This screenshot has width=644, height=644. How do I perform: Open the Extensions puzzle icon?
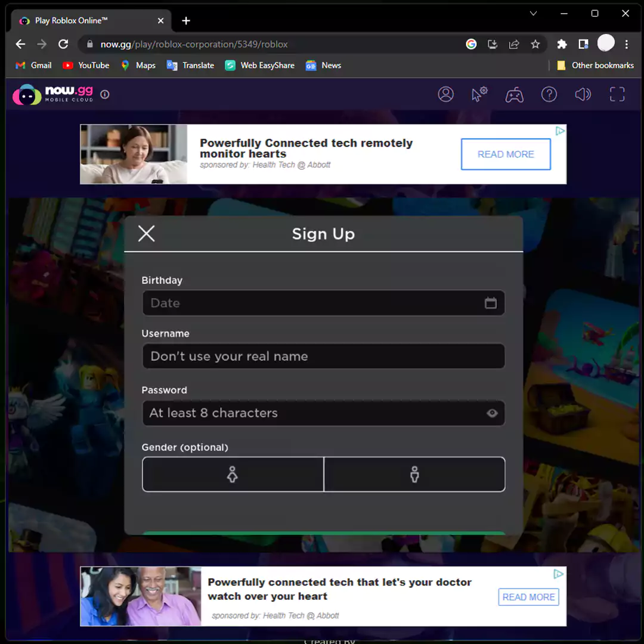tap(562, 44)
